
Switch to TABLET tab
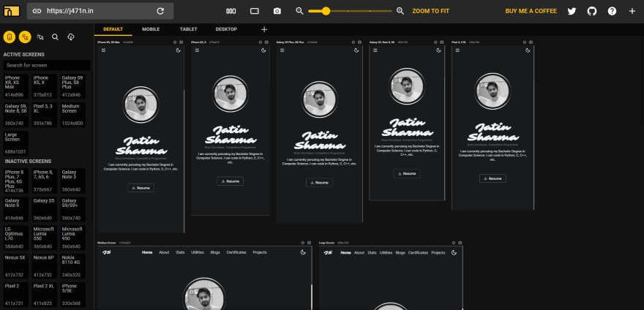pos(189,29)
